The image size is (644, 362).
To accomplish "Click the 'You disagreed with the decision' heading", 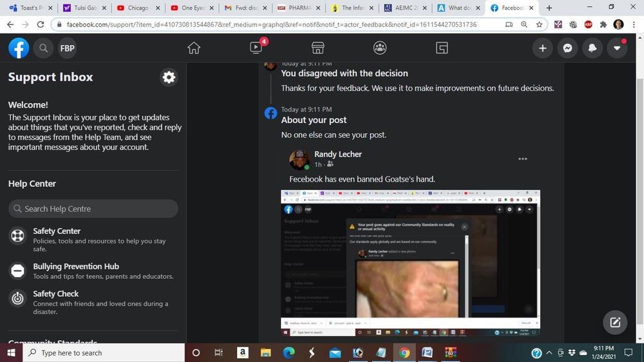I will [x=344, y=73].
